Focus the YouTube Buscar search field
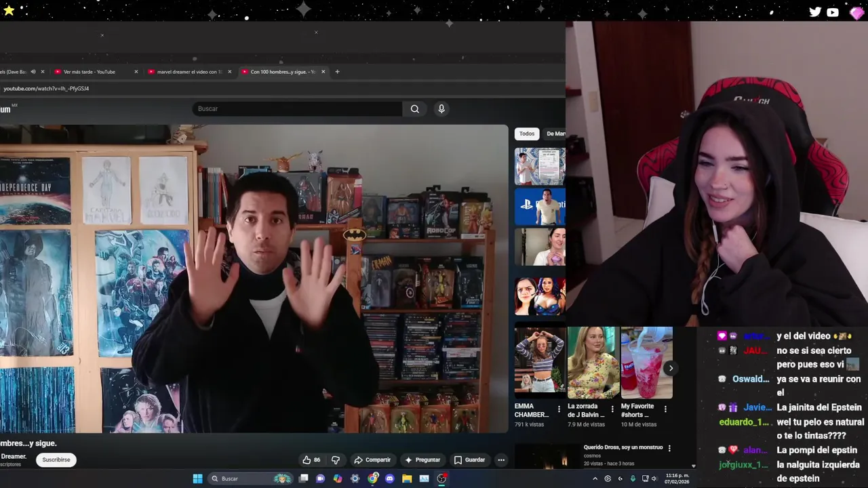The image size is (868, 488). [x=297, y=108]
